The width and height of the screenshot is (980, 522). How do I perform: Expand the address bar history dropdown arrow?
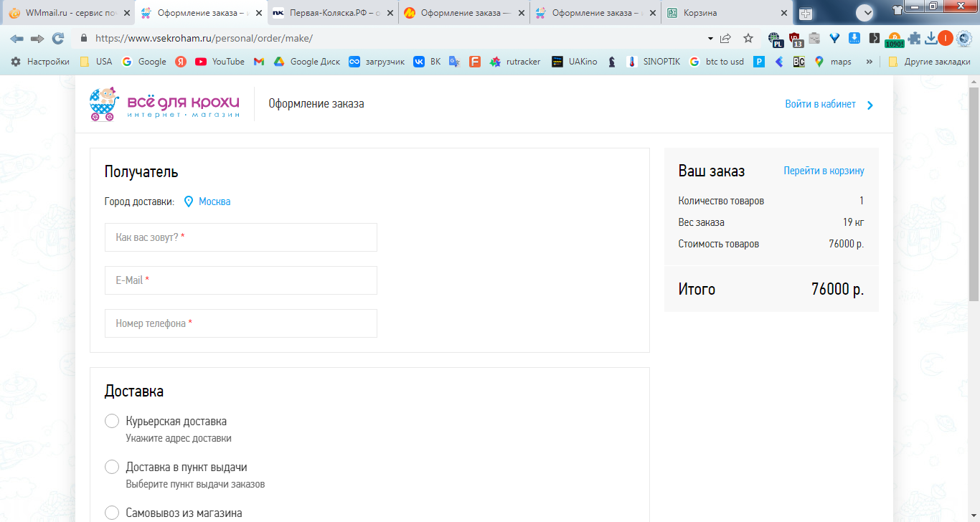click(x=710, y=38)
